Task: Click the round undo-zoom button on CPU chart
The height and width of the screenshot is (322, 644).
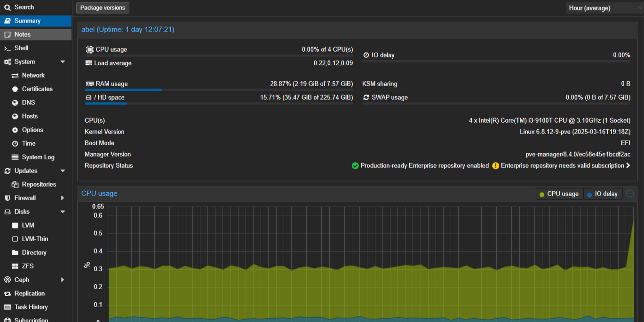Action: click(x=630, y=194)
